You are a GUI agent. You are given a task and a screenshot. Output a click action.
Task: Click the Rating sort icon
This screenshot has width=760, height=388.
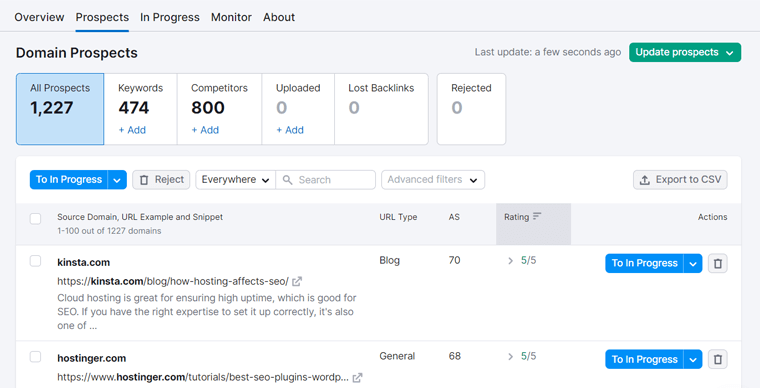click(x=537, y=217)
